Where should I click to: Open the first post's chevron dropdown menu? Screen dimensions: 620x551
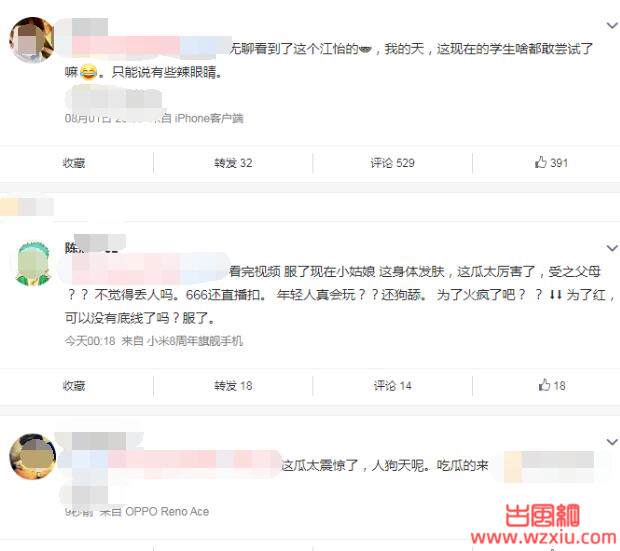tap(612, 26)
